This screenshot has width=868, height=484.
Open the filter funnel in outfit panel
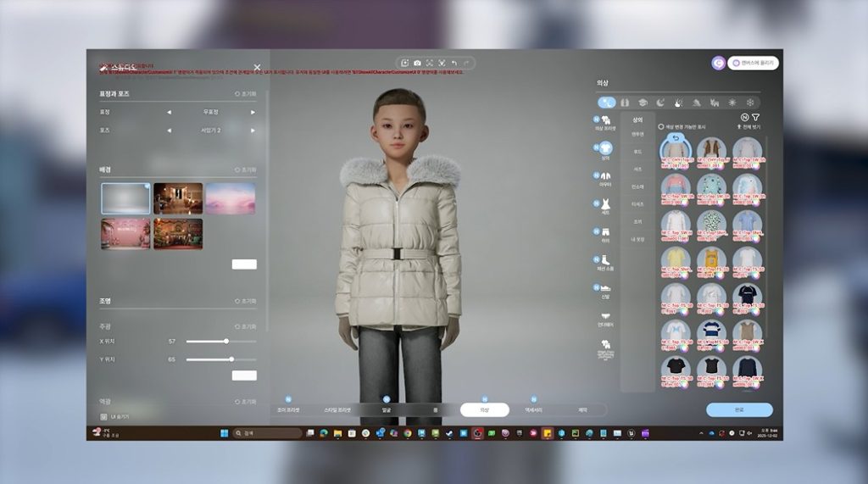pos(755,118)
